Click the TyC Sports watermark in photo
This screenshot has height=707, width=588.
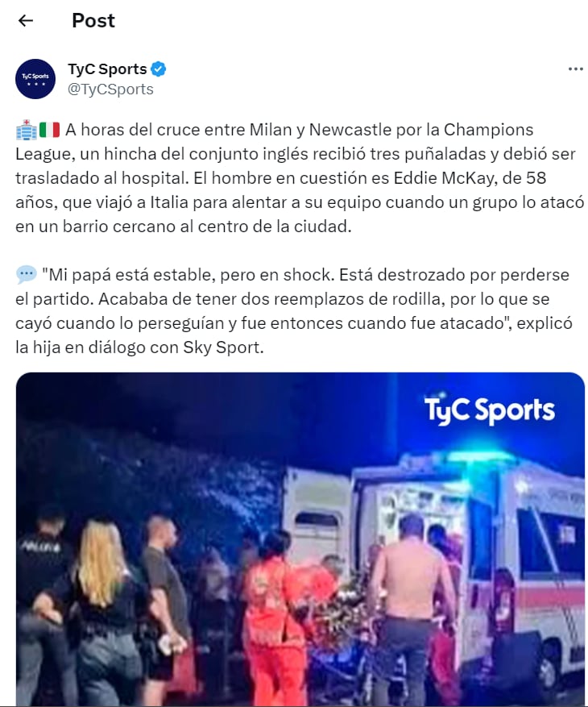tap(490, 410)
